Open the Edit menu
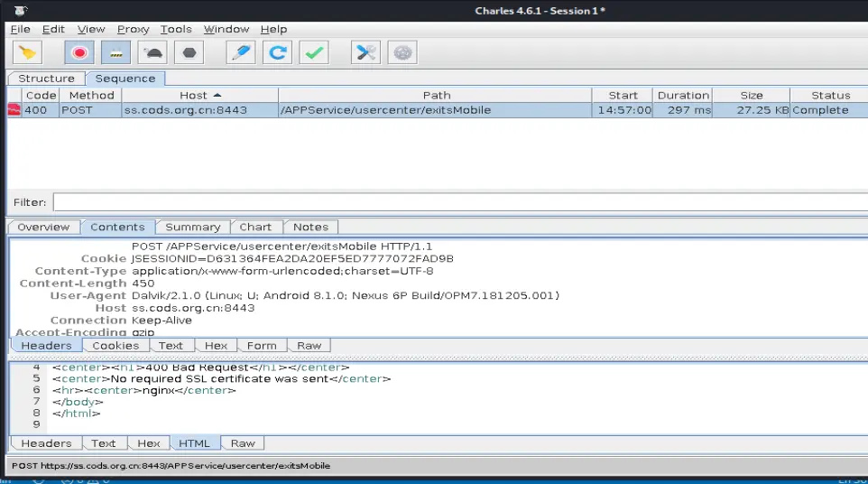This screenshot has height=484, width=868. click(x=53, y=30)
